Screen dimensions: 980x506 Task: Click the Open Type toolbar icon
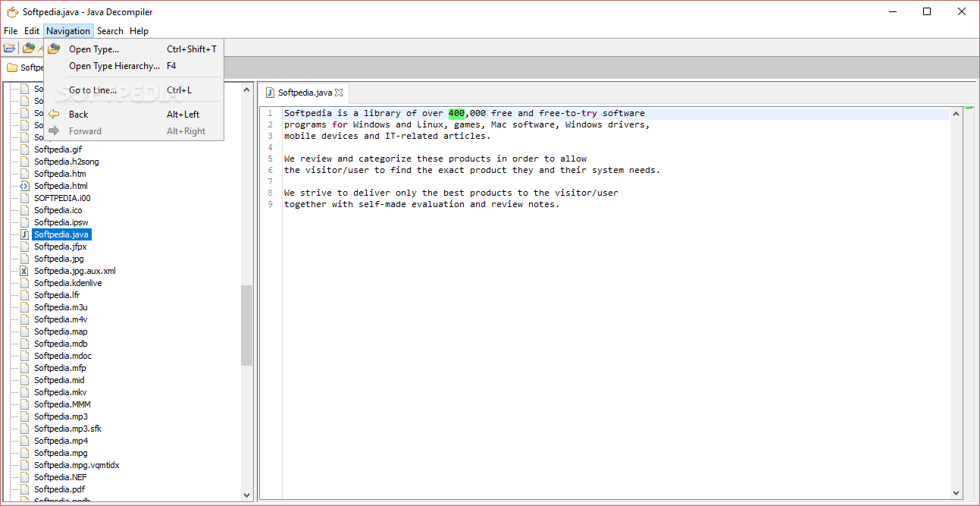[x=29, y=48]
